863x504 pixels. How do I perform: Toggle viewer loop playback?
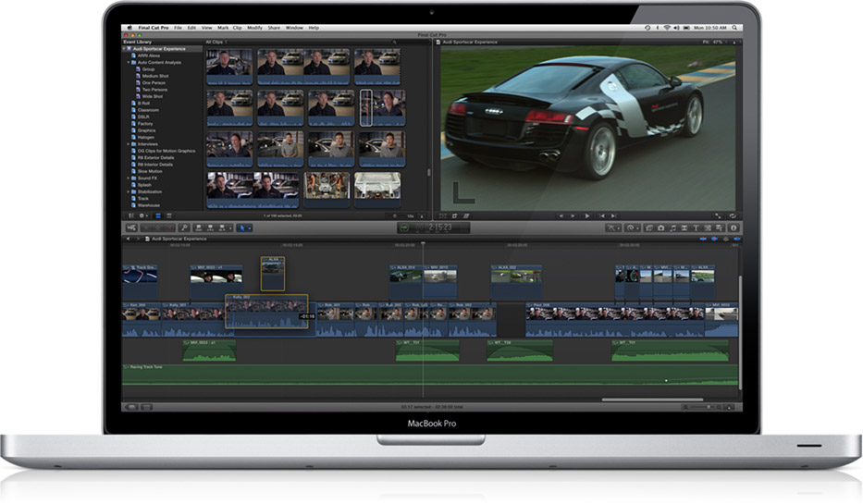pos(731,215)
